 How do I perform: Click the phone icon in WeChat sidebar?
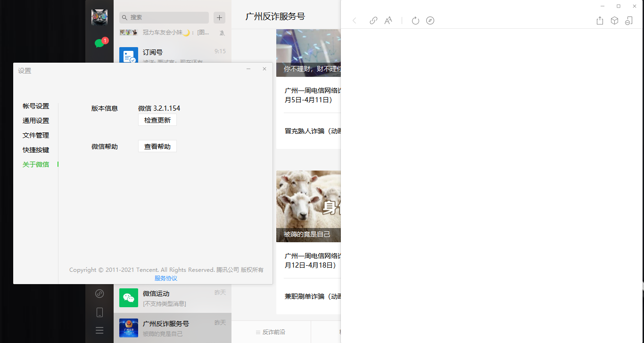99,312
